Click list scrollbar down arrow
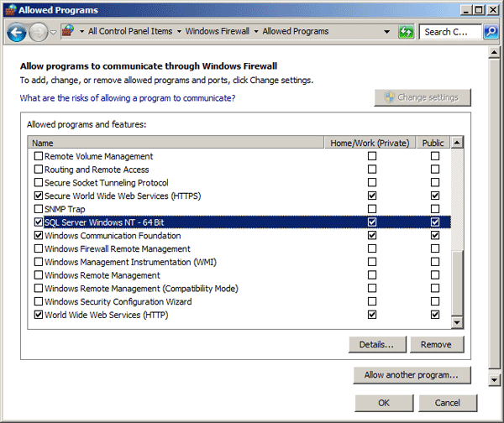This screenshot has width=504, height=423. pos(457,322)
